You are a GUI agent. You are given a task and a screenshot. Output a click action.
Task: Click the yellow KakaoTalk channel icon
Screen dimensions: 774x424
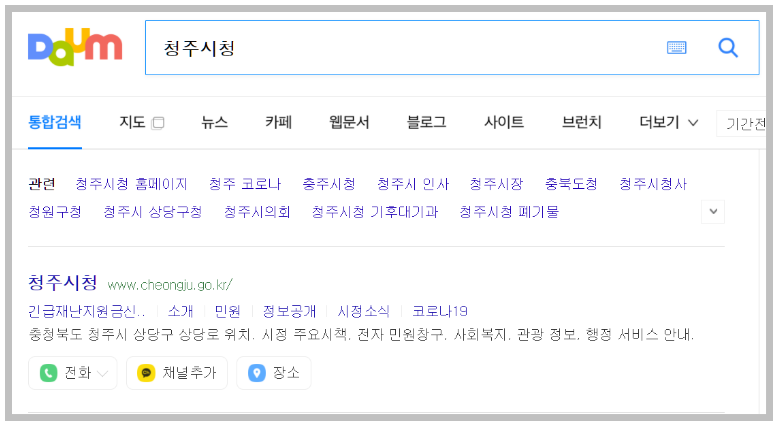(146, 373)
